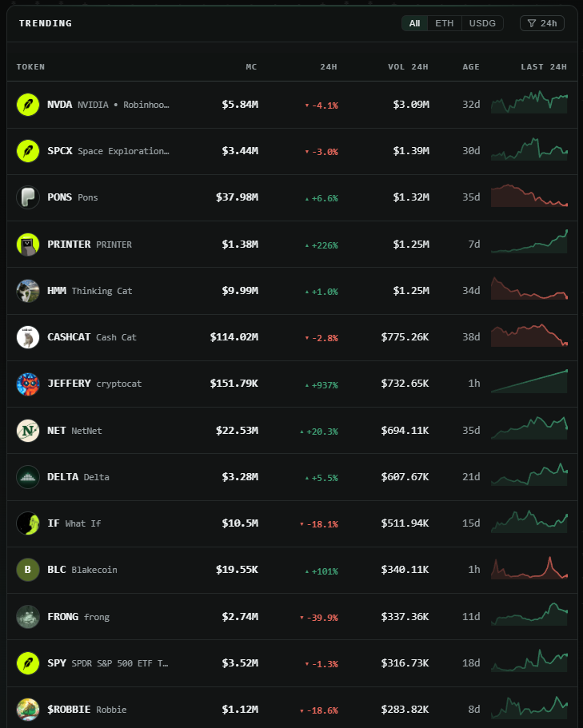
Task: Click the BLC Blakecoin letter avatar
Action: pos(28,570)
